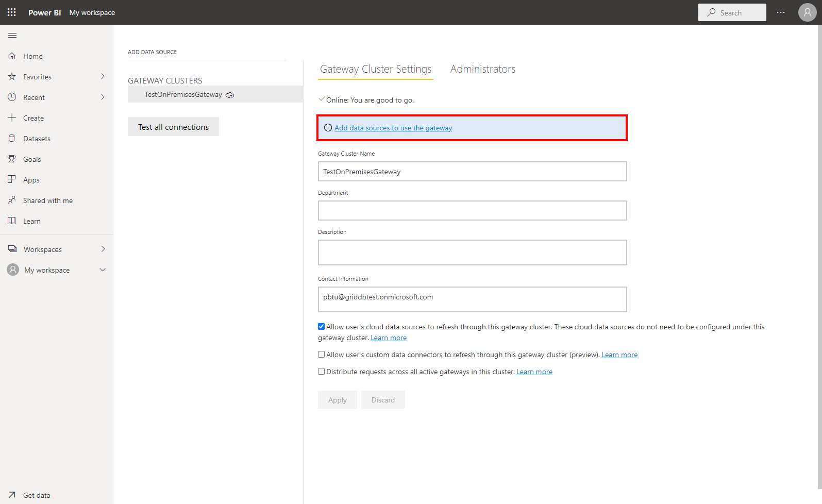
Task: Open Goals trophy icon
Action: click(12, 159)
